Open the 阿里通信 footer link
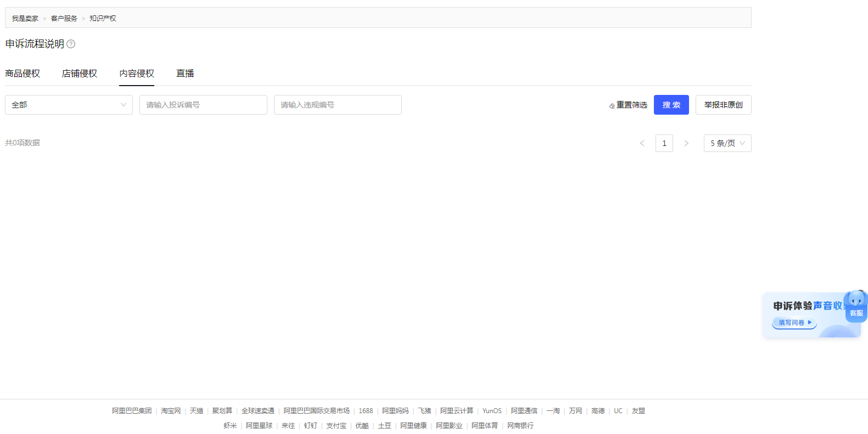This screenshot has height=434, width=868. [x=524, y=411]
